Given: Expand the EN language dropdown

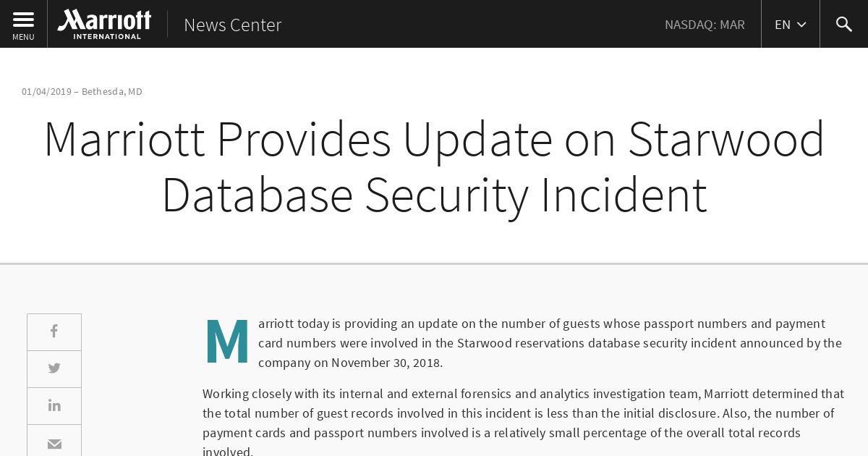Looking at the screenshot, I should [790, 24].
